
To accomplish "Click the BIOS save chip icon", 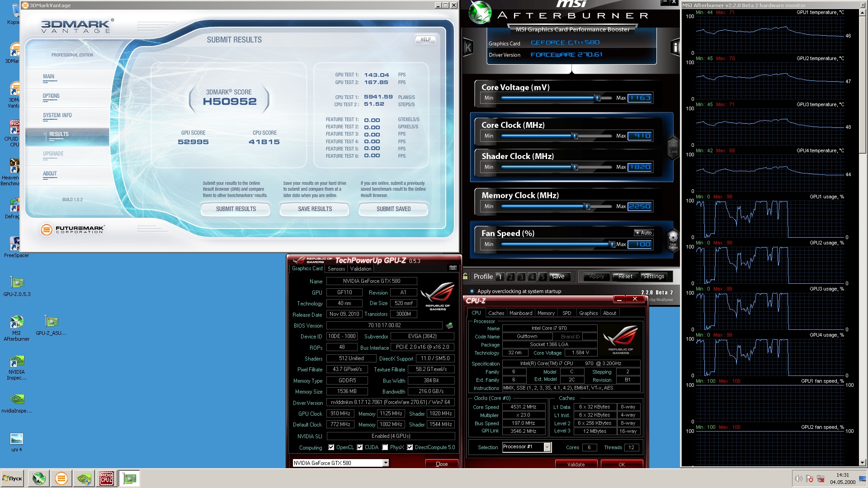I will (x=449, y=325).
